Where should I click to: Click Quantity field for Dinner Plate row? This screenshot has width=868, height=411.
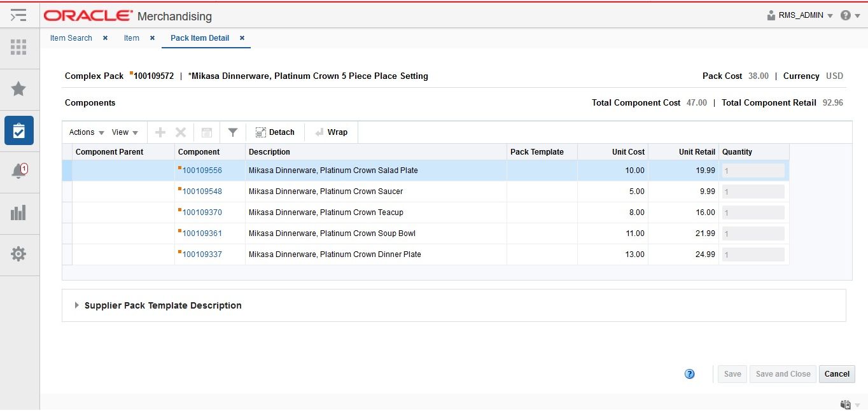pos(753,254)
